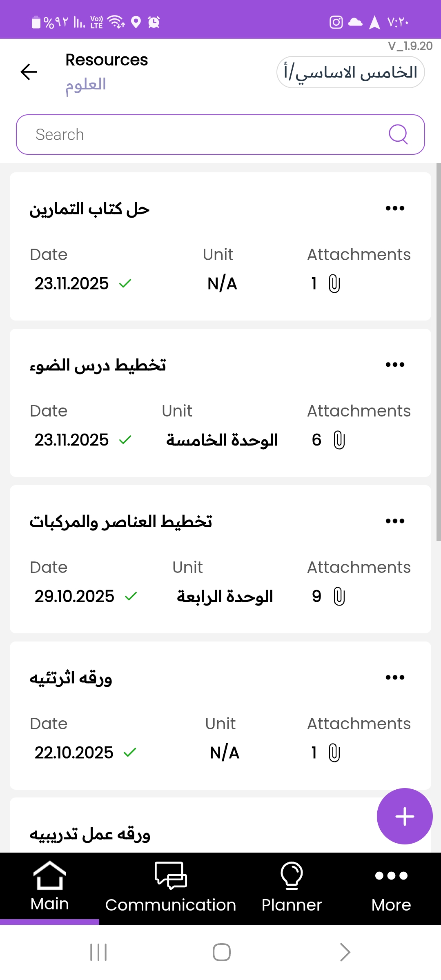Show more options for ورقه اثرتئيه

click(x=395, y=677)
